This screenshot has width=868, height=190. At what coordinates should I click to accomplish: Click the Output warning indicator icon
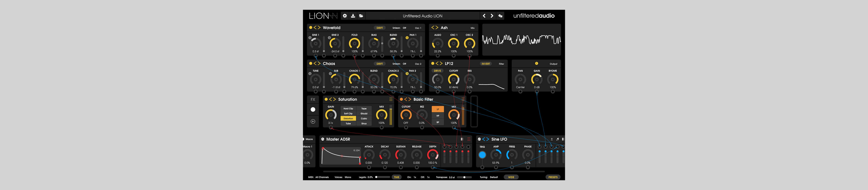coord(536,63)
